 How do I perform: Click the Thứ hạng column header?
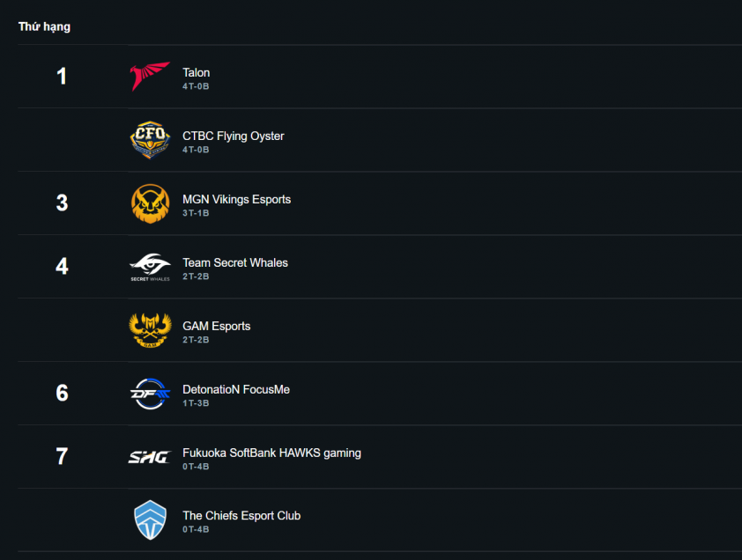[x=44, y=26]
